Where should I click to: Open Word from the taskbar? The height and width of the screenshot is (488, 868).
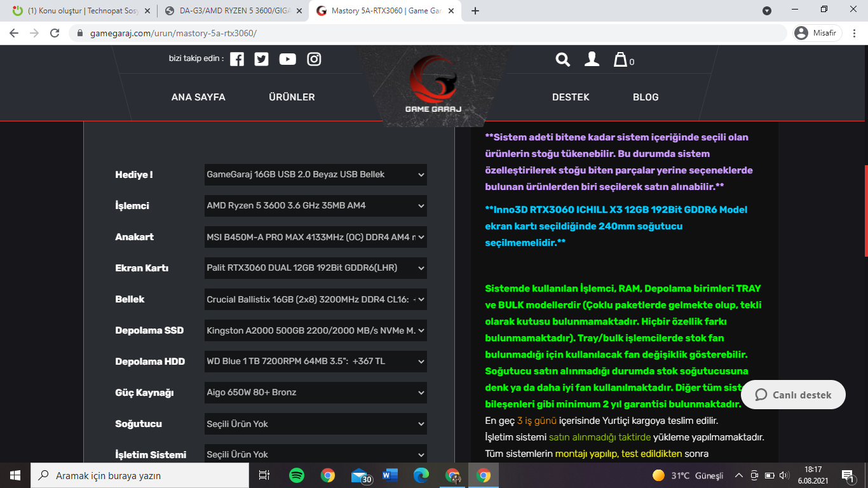click(390, 475)
